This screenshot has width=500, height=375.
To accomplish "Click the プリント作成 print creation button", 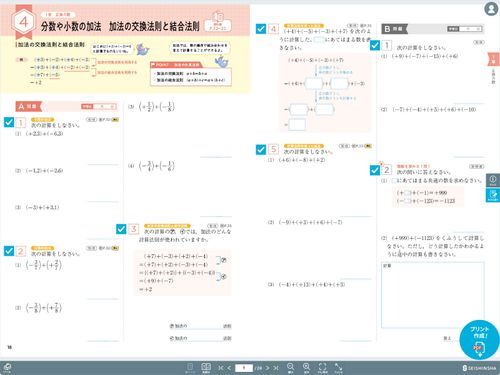I will pos(479,340).
